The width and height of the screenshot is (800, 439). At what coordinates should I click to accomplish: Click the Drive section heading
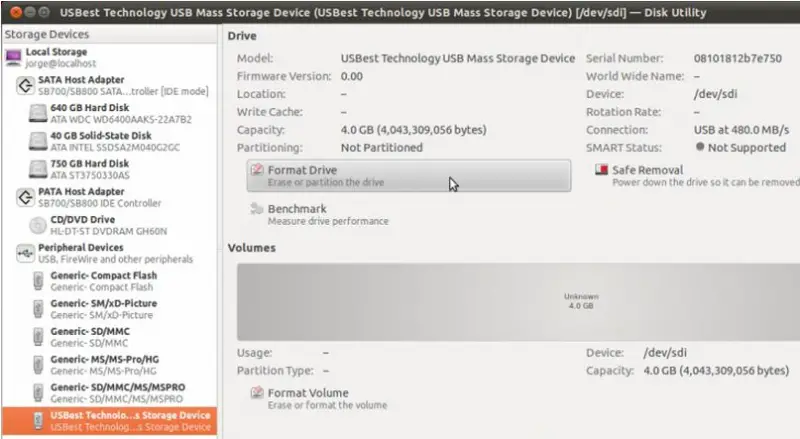coord(242,36)
